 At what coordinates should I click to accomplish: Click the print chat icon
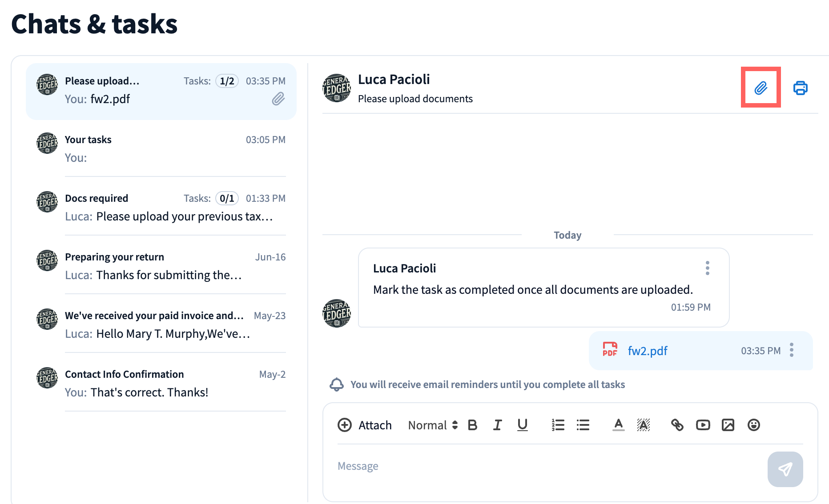click(800, 88)
